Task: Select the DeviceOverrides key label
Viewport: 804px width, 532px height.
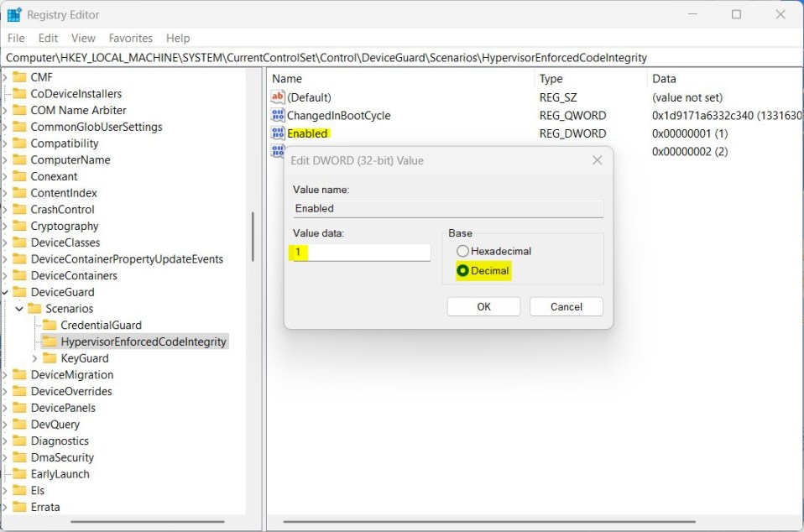Action: click(x=71, y=391)
